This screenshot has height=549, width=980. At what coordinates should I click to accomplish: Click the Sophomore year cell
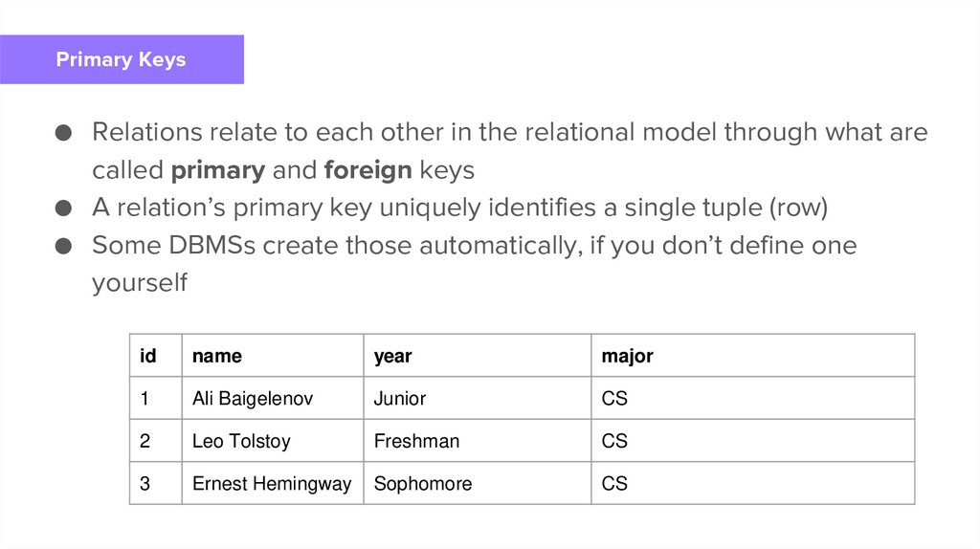coord(423,484)
